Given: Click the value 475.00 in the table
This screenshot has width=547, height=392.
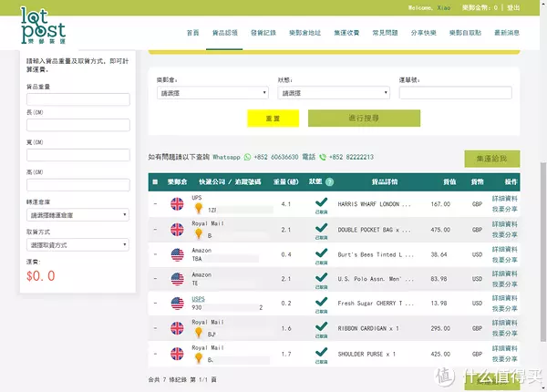Looking at the screenshot, I should [440, 230].
